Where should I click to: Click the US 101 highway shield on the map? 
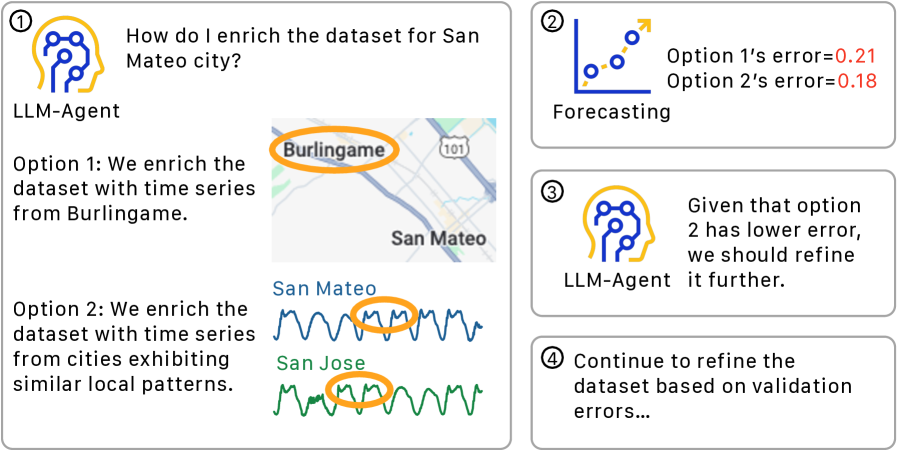pyautogui.click(x=453, y=148)
